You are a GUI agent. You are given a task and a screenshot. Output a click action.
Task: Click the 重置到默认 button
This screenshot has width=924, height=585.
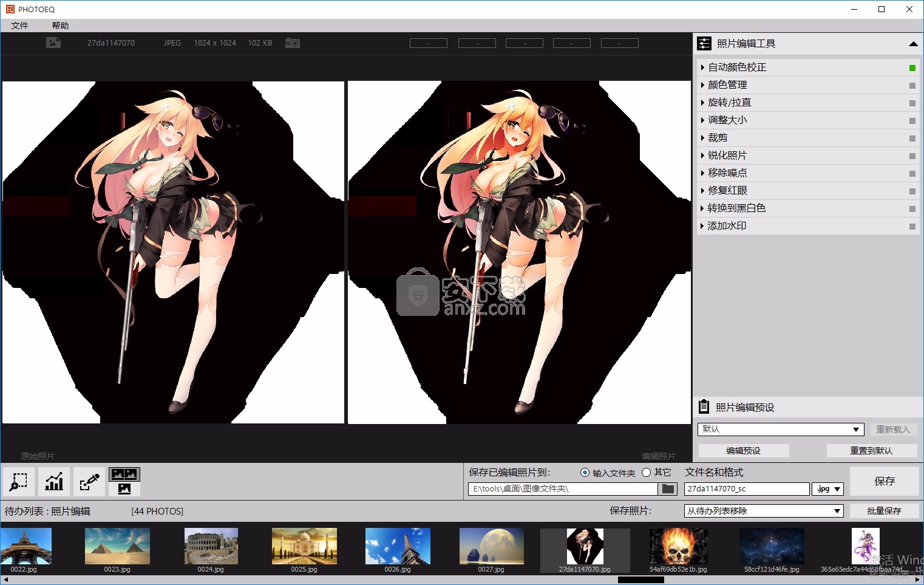click(871, 450)
